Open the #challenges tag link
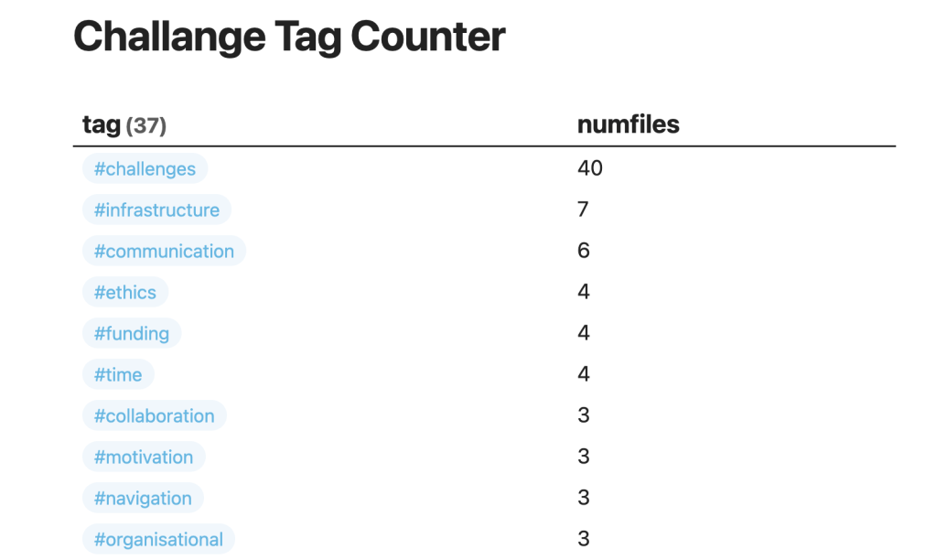The image size is (936, 560). coord(145,169)
